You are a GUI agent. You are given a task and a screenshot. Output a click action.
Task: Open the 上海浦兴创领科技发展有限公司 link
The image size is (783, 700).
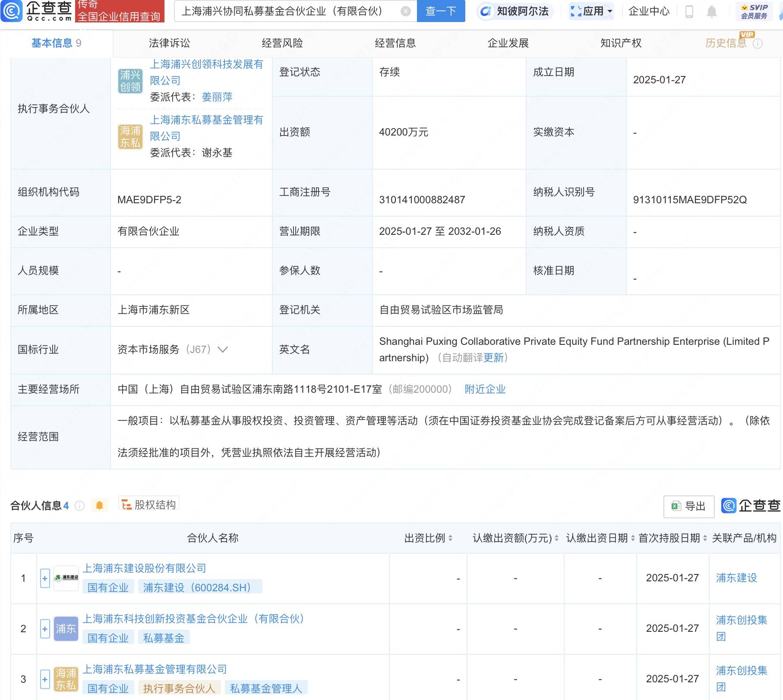(206, 73)
